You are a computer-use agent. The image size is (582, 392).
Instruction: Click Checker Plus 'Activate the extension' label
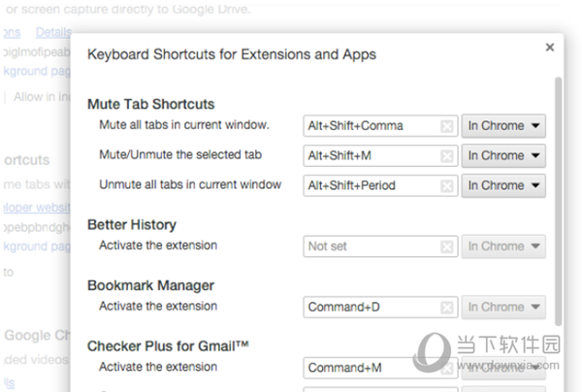(158, 367)
